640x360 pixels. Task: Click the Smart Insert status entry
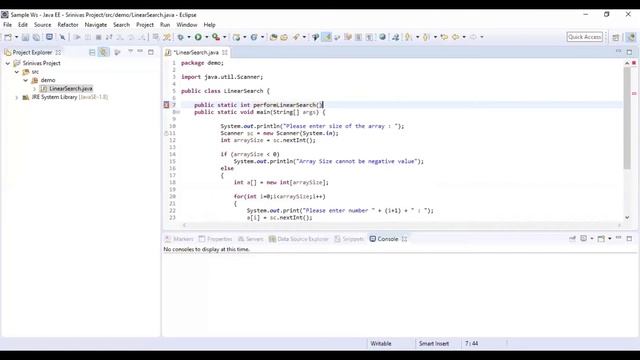[434, 344]
